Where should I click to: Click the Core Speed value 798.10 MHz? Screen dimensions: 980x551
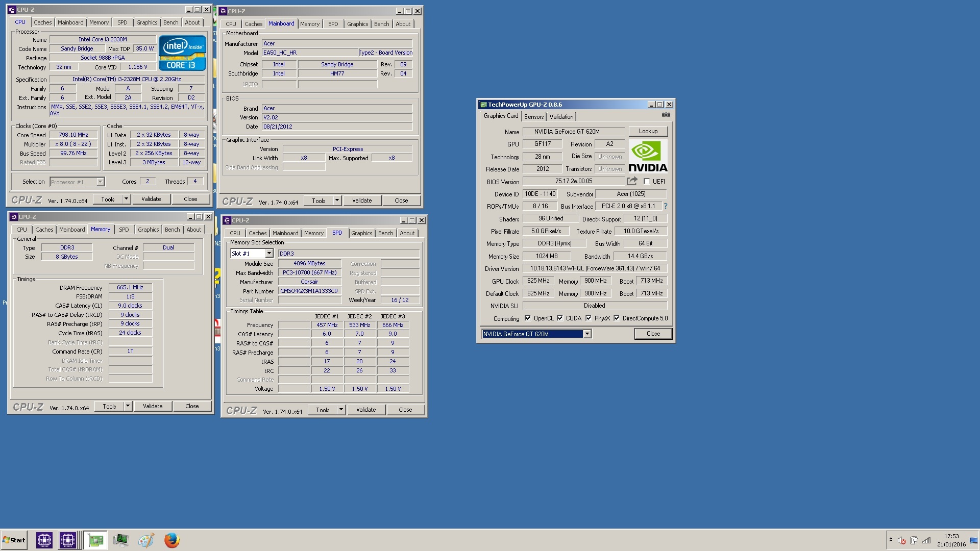click(73, 135)
